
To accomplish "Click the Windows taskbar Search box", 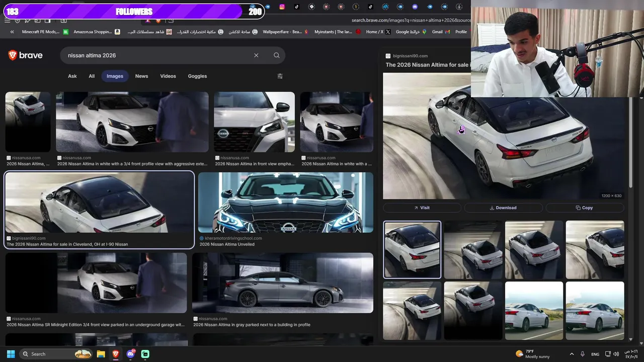I will coord(55,354).
